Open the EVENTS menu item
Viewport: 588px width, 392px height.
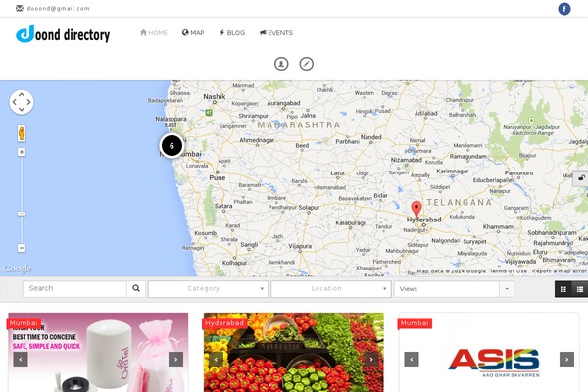point(276,33)
